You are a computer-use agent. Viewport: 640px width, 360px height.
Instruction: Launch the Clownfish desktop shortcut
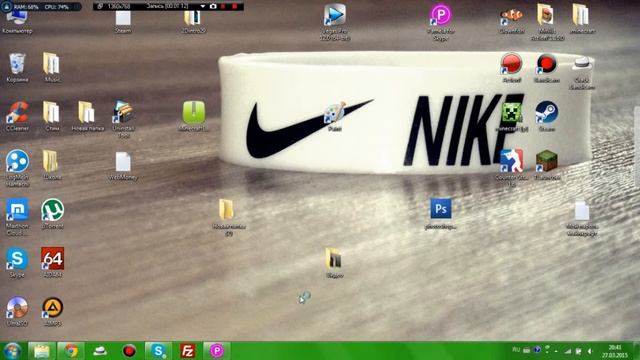click(511, 20)
